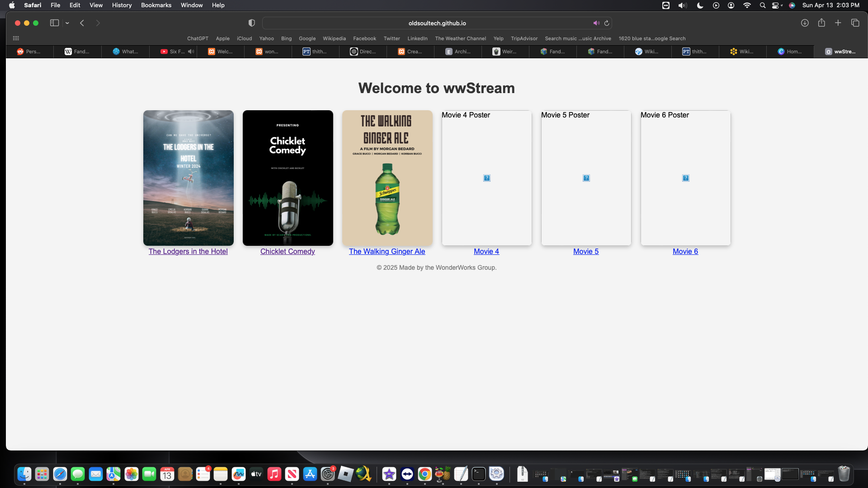Screen dimensions: 868x488
Task: Open The Weather Channel bookmark
Action: [460, 38]
